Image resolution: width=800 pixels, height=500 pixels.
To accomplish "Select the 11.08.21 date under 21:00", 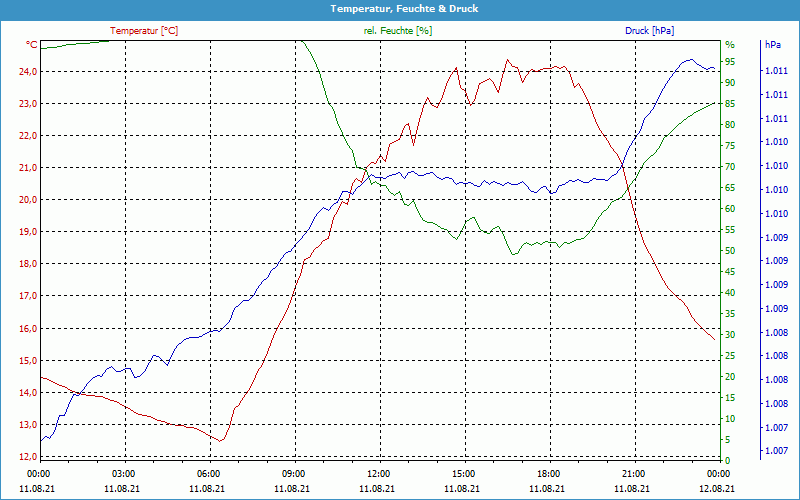I will [632, 488].
